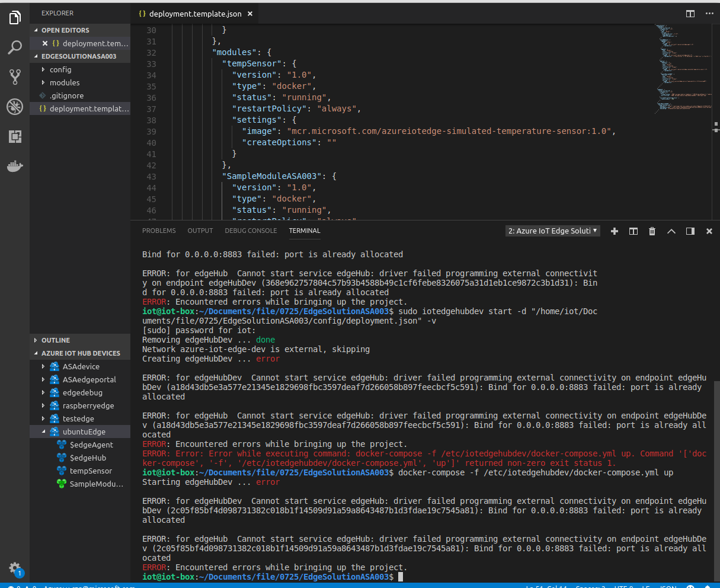The width and height of the screenshot is (720, 588).
Task: Close the deployment.template.json editor tab
Action: 250,13
